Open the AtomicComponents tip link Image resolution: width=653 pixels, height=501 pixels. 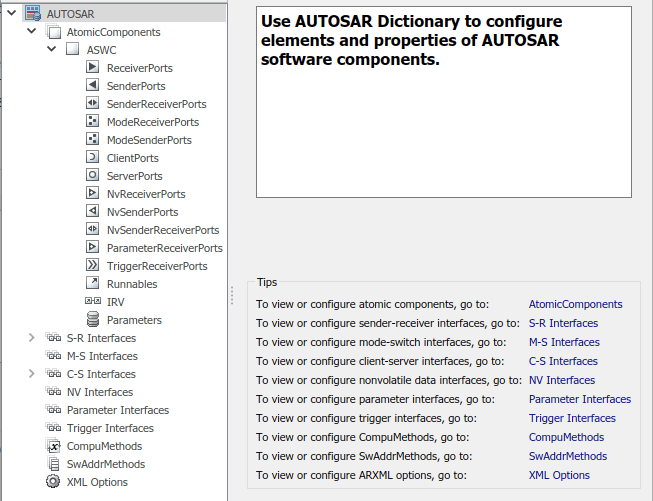click(x=575, y=304)
